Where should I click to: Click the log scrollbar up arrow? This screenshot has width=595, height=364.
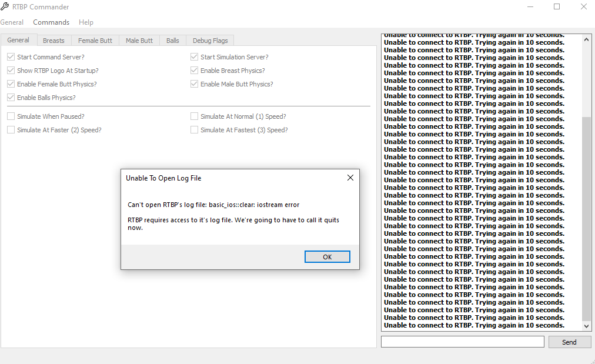587,39
